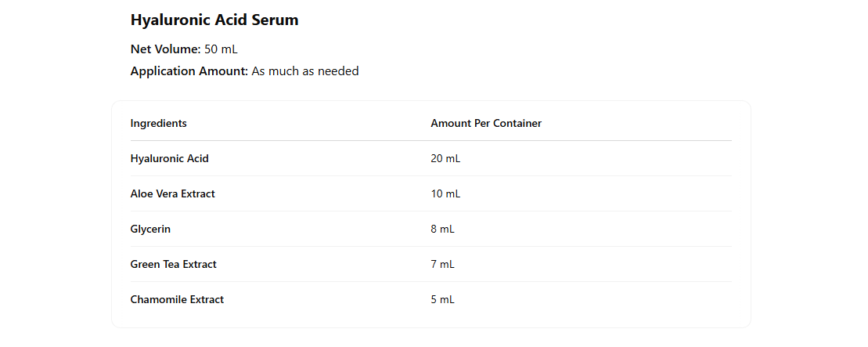The width and height of the screenshot is (868, 347).
Task: Click the Ingredients column header
Action: coord(158,123)
